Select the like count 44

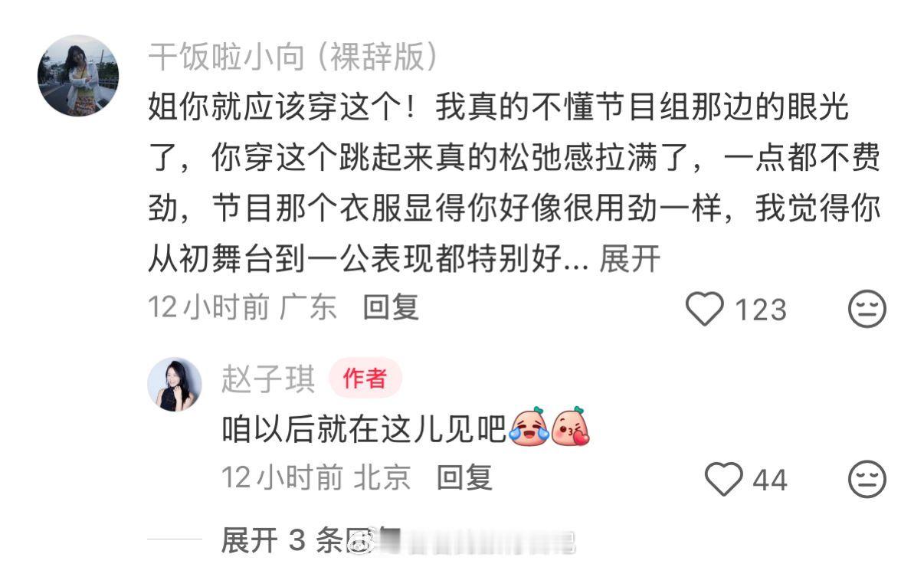(770, 481)
